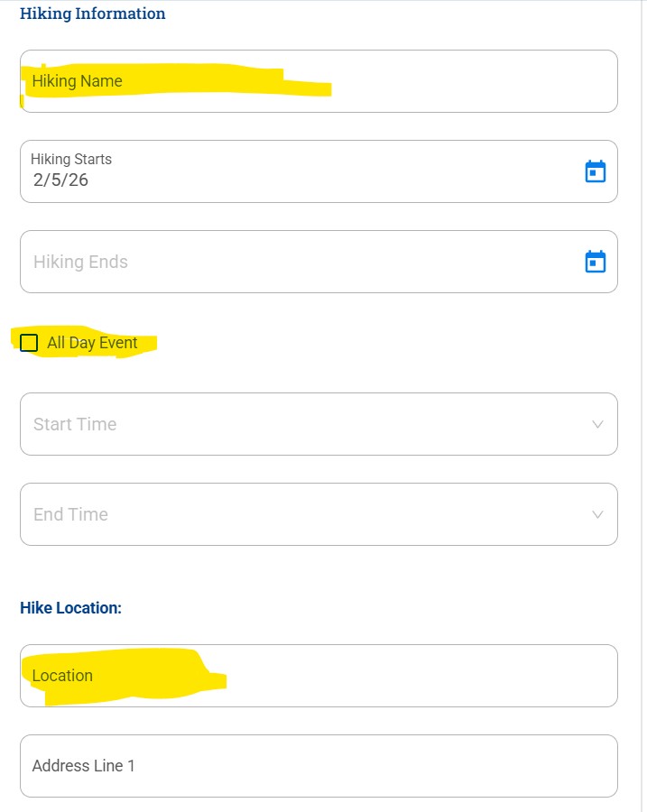Open the Hiking Ends calendar picker
Image resolution: width=647 pixels, height=812 pixels.
[596, 262]
